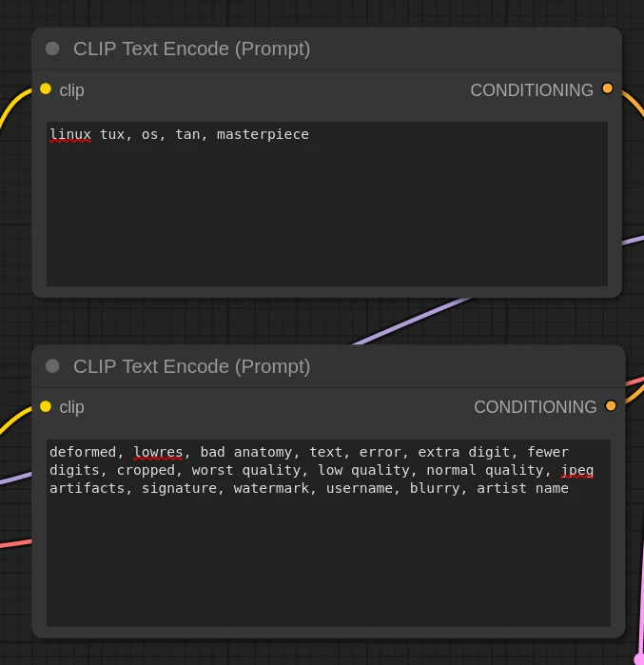Click the underlined word "lowres" in the negative prompt
The height and width of the screenshot is (665, 644).
(x=158, y=452)
